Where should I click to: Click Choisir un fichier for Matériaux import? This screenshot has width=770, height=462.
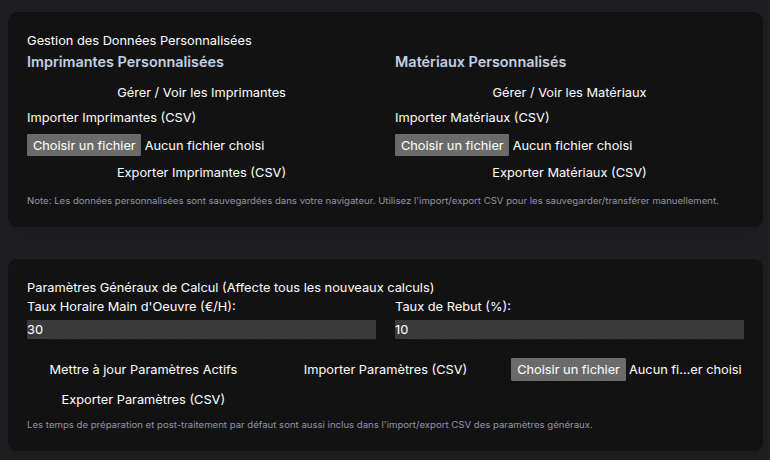coord(452,146)
